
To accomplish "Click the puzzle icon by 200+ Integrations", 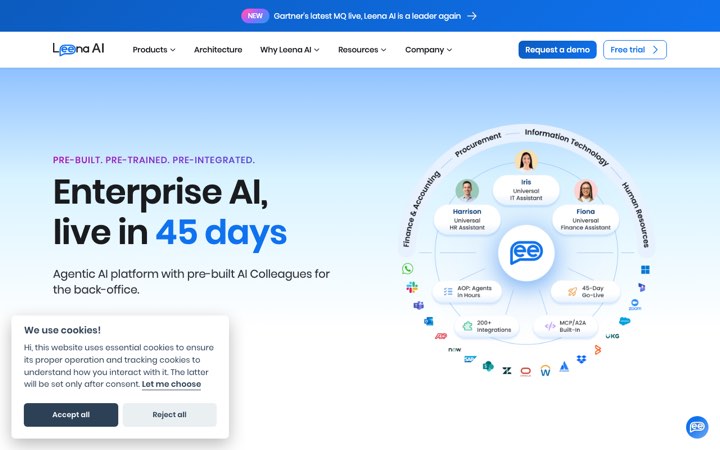I will point(467,326).
